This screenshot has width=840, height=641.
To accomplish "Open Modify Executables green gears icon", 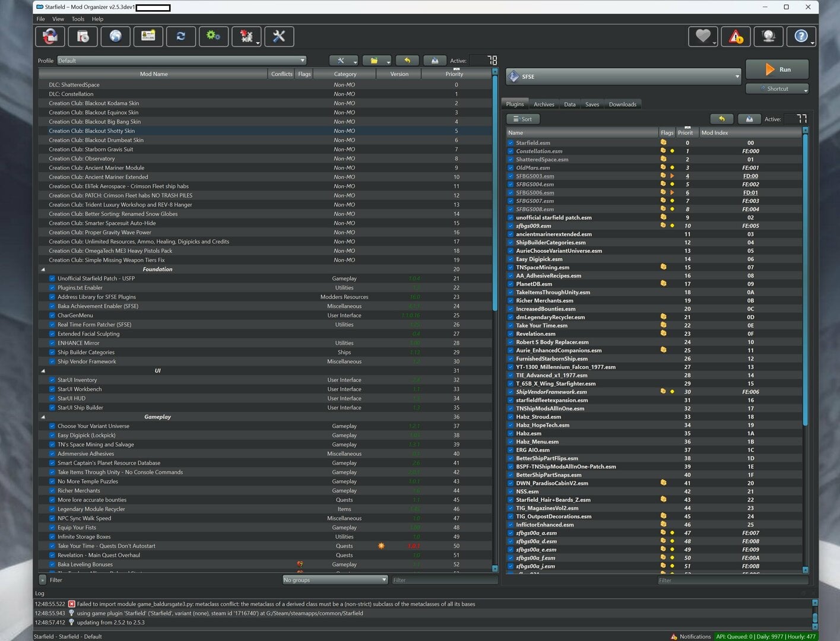I will [213, 37].
